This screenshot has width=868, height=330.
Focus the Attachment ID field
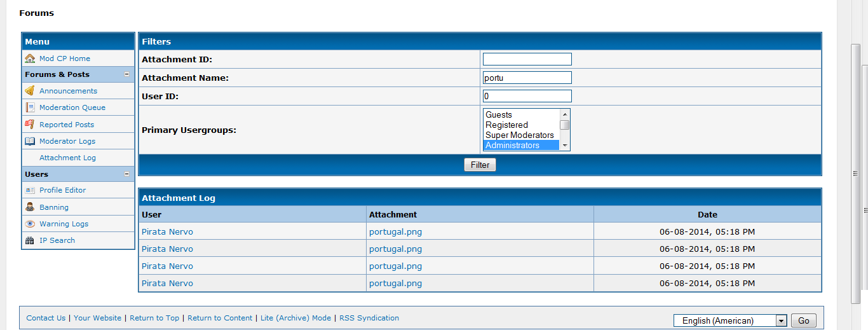pyautogui.click(x=527, y=59)
